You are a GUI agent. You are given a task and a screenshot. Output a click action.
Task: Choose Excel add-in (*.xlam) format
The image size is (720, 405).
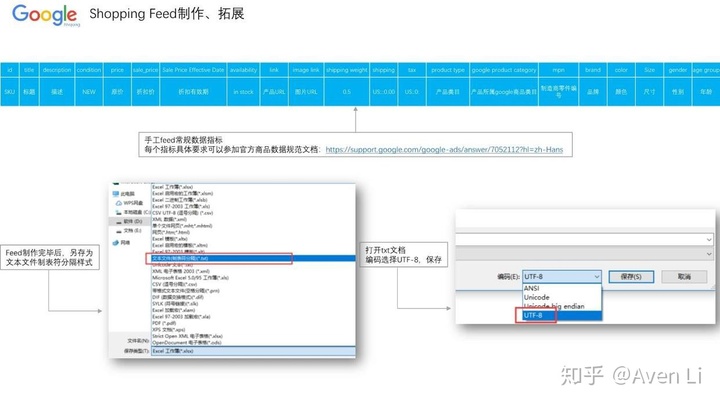(x=174, y=310)
